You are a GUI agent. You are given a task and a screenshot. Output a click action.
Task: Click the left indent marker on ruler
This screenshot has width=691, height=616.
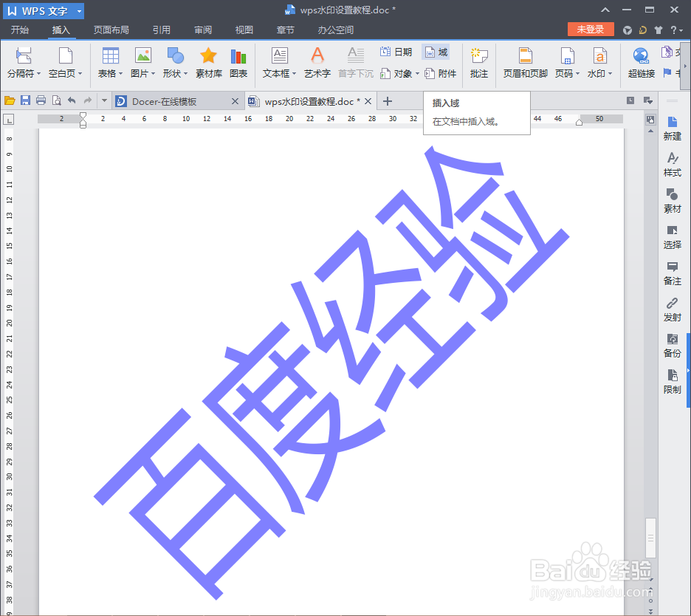(x=83, y=120)
